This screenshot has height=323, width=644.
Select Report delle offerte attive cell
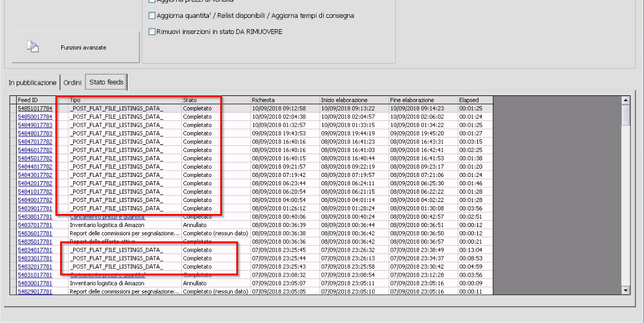pyautogui.click(x=125, y=241)
